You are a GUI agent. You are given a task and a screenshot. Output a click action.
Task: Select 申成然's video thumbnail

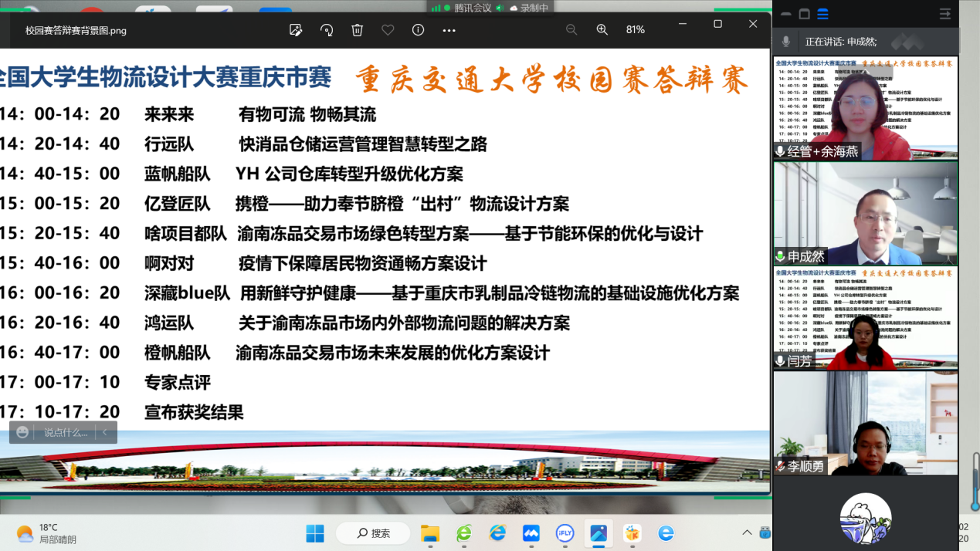(x=865, y=214)
